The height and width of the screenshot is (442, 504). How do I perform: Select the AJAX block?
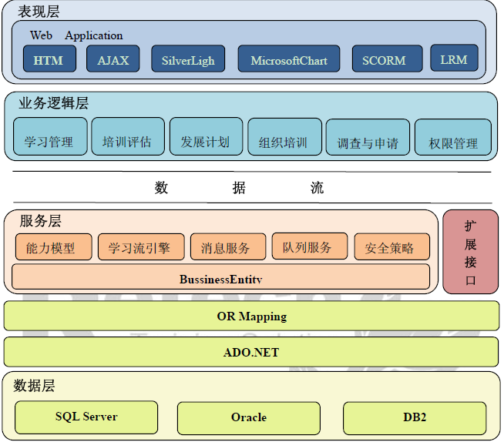113,60
